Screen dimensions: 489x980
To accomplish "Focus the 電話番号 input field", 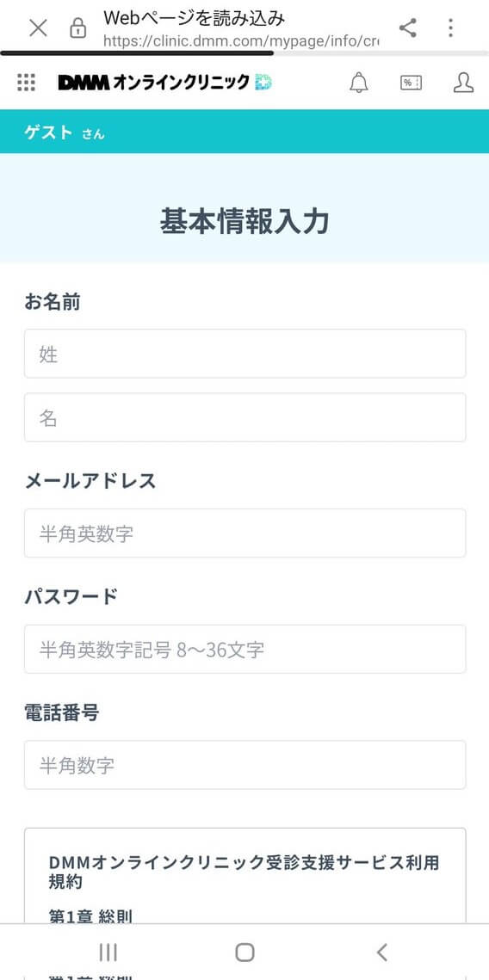I will coord(245,765).
